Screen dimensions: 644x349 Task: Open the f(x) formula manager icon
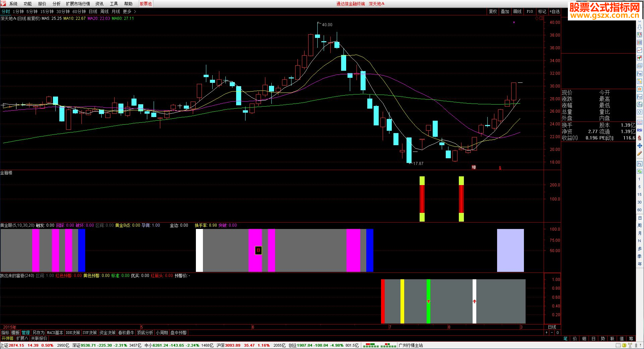640,104
